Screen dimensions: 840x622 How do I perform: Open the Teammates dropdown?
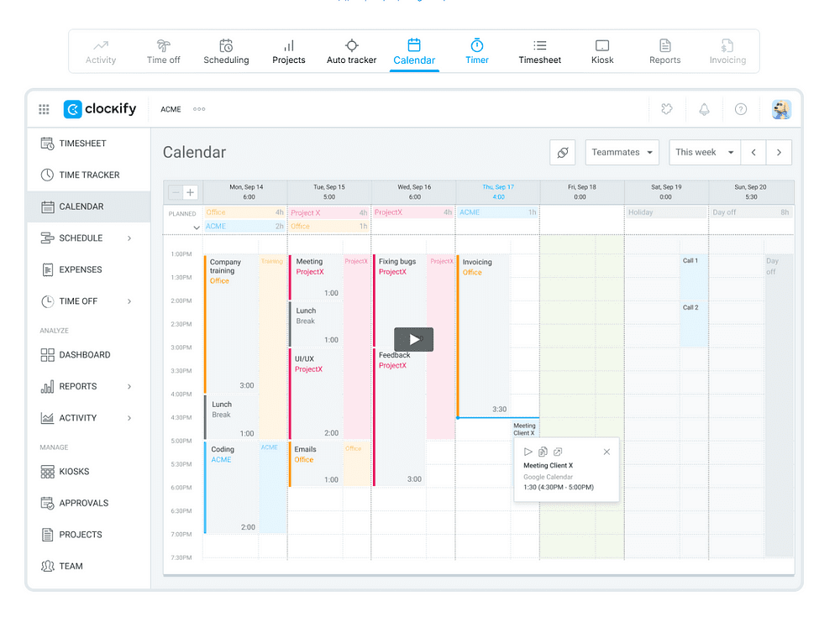point(622,153)
